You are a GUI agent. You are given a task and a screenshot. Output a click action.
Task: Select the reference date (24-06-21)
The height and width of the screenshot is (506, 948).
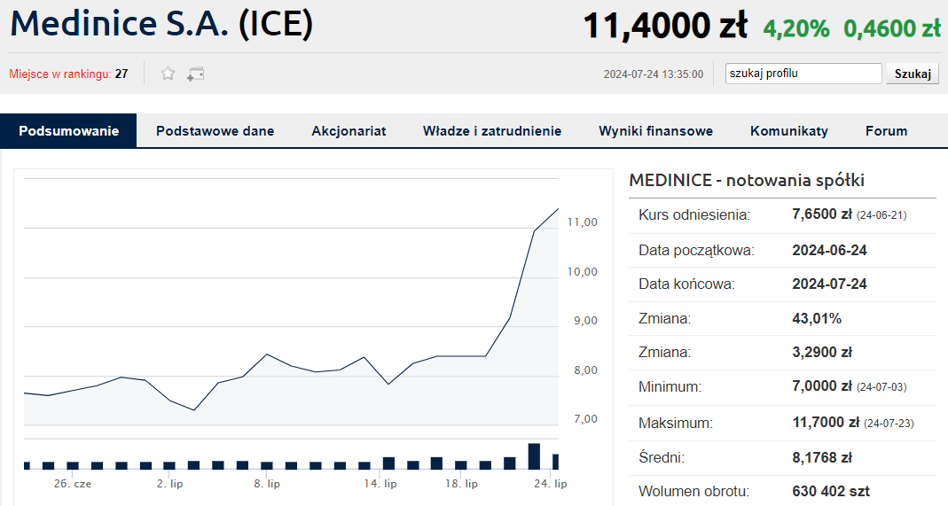pos(881,215)
